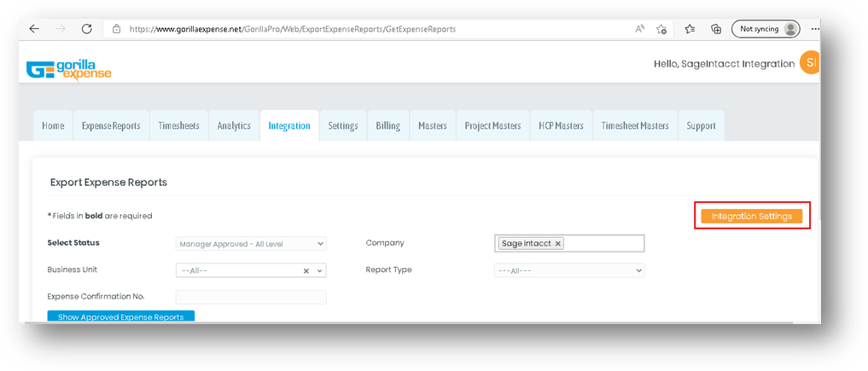Click Hello, SageIntacct Integration text

tap(724, 64)
